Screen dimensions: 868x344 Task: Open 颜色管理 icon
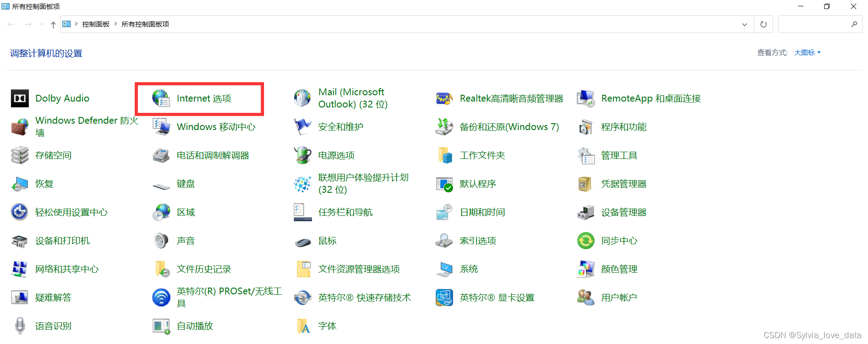(586, 269)
